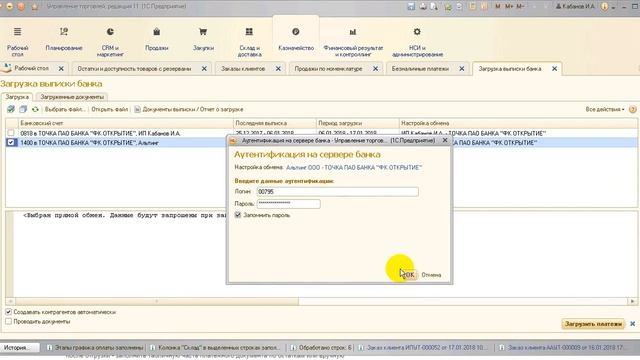The height and width of the screenshot is (360, 640).
Task: Close the Заказы клиентов tab
Action: click(278, 69)
